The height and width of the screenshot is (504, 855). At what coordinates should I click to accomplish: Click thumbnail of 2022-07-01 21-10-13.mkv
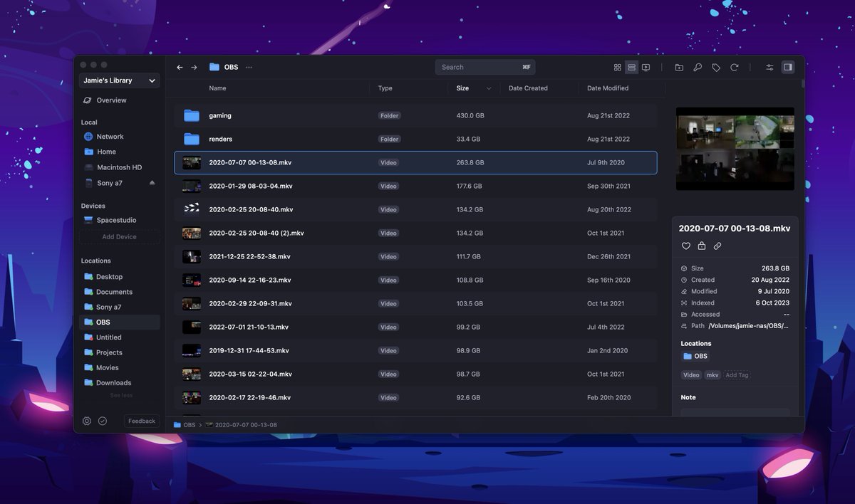point(192,327)
